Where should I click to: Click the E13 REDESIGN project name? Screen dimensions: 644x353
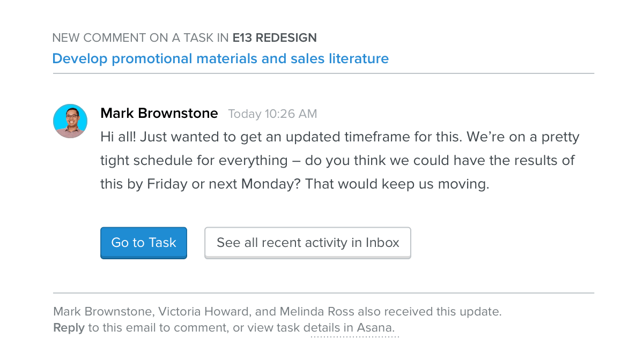tap(275, 38)
